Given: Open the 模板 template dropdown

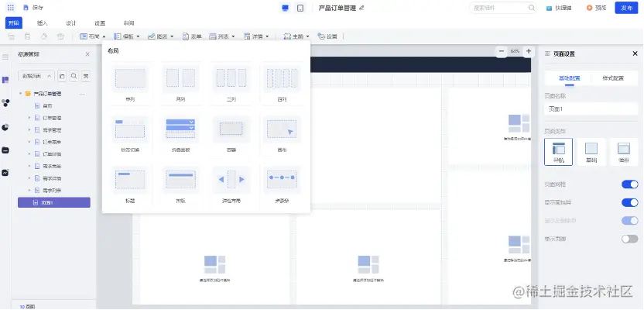Looking at the screenshot, I should pos(127,36).
